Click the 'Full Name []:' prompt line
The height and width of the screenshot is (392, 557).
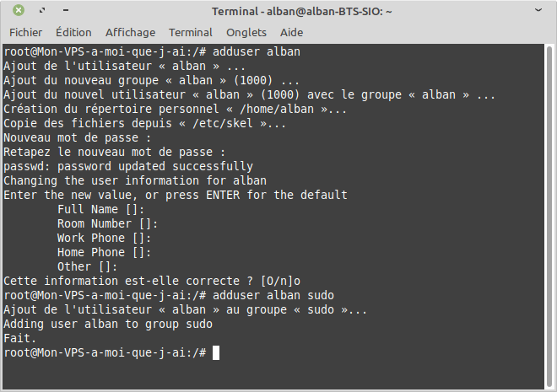[x=101, y=209]
